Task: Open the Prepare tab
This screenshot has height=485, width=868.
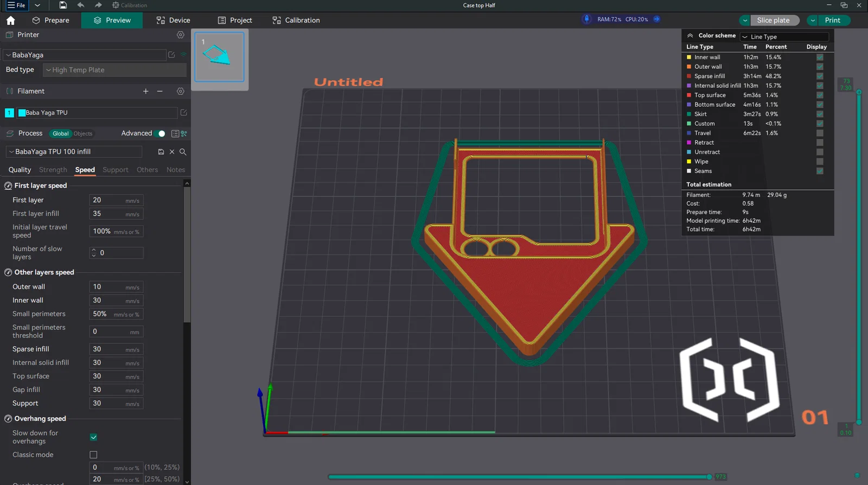Action: (x=51, y=21)
